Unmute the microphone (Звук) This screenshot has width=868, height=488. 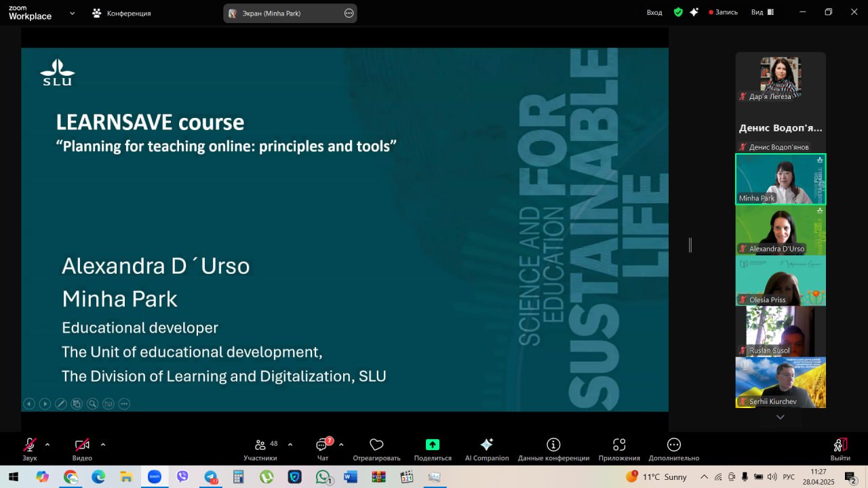[x=30, y=449]
